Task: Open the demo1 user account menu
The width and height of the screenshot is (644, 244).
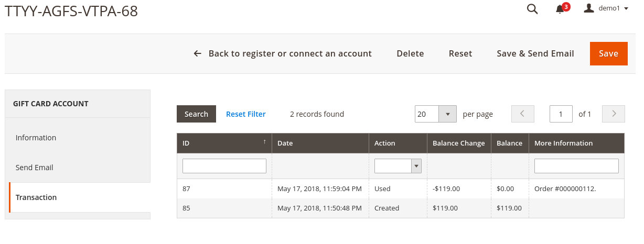Action: [x=606, y=8]
